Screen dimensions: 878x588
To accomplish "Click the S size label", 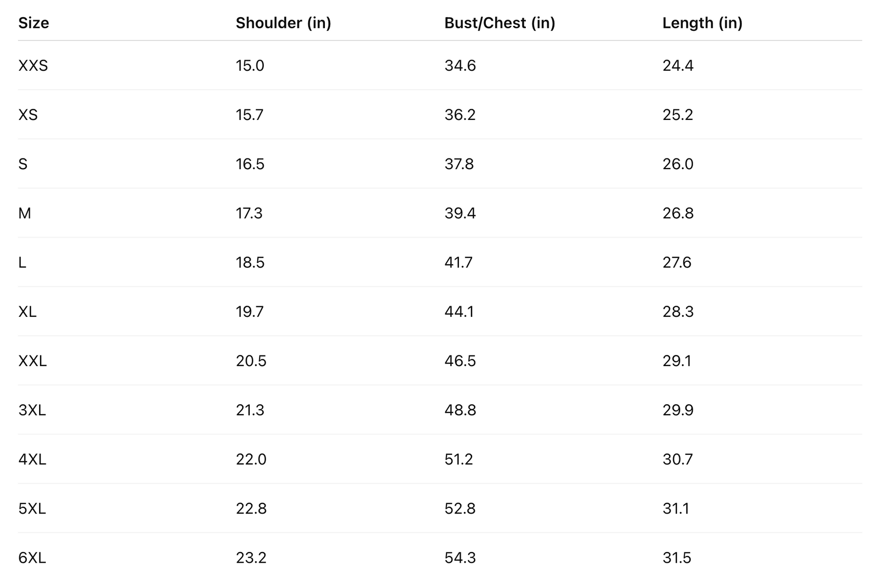I will click(x=23, y=164).
